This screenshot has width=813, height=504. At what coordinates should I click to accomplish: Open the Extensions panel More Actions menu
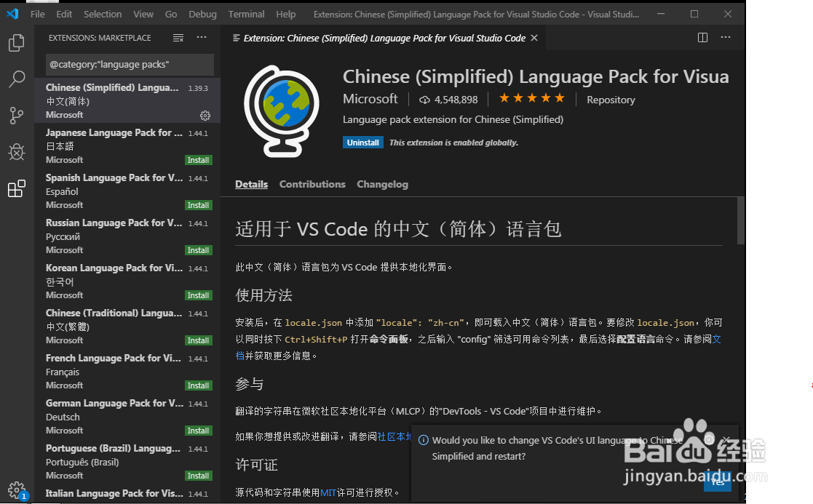coord(202,37)
